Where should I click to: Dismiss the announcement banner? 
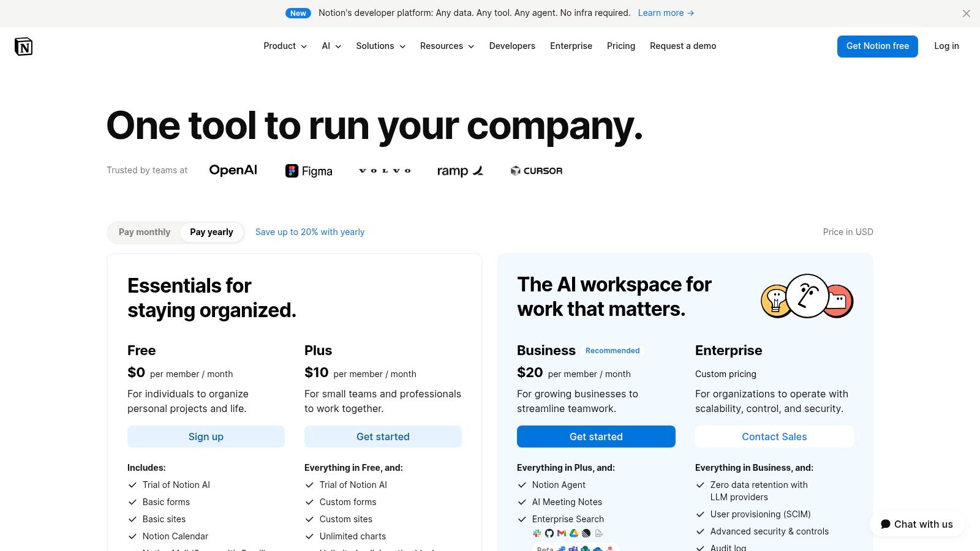tap(966, 13)
